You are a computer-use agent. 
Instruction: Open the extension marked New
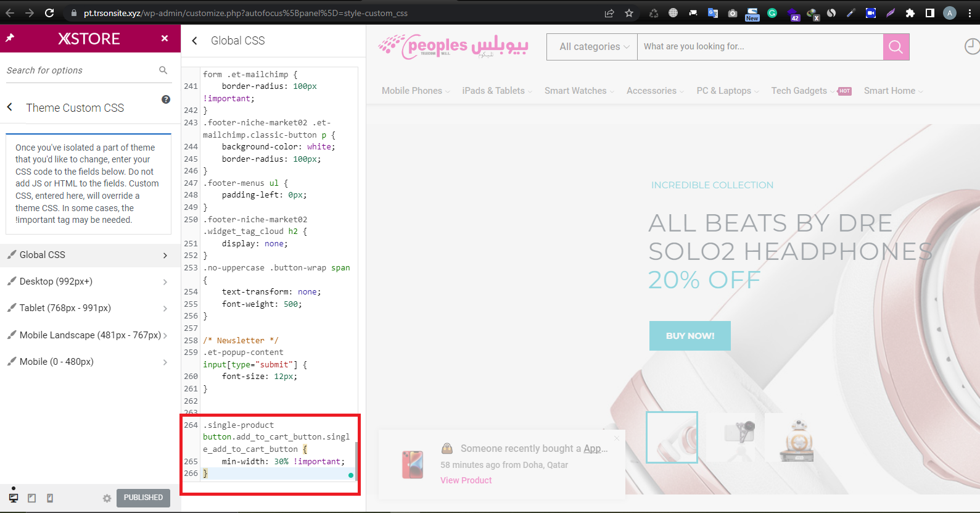point(752,14)
